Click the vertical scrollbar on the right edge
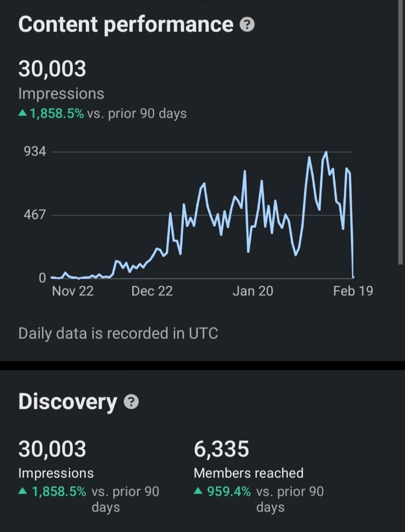The height and width of the screenshot is (532, 405). [x=401, y=131]
